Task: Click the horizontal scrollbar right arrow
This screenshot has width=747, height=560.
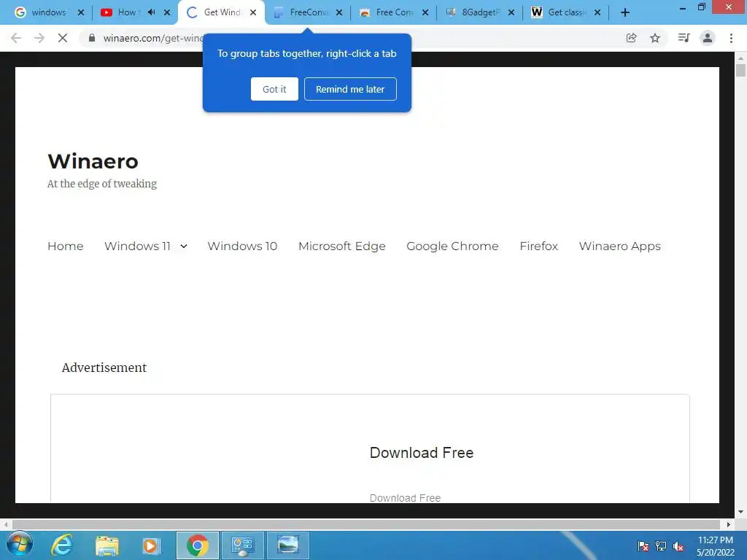Action: point(729,524)
